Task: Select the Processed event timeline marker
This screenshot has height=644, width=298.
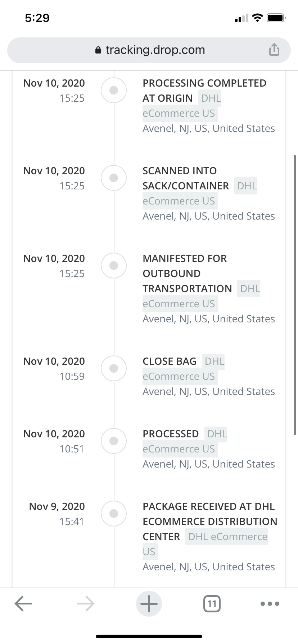Action: [x=114, y=441]
